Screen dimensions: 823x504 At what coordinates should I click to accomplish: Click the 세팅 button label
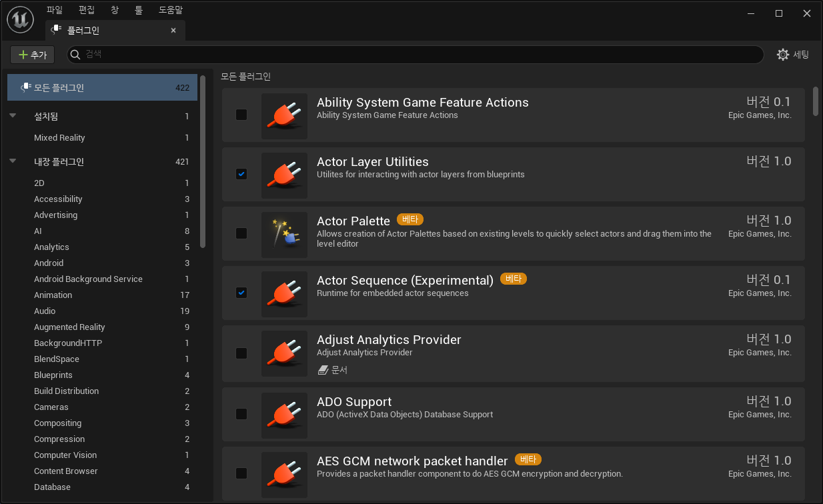tap(801, 55)
